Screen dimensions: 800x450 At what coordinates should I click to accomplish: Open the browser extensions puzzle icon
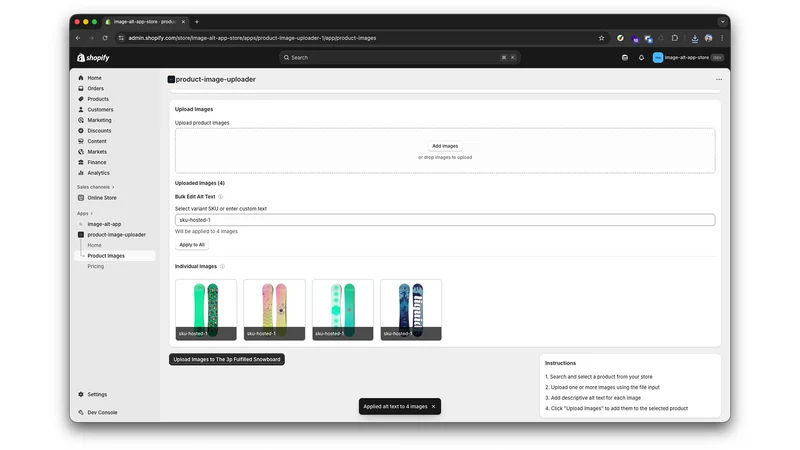674,38
